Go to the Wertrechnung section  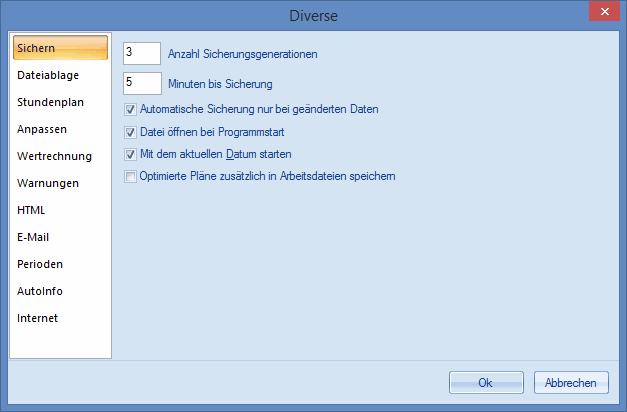tap(54, 156)
